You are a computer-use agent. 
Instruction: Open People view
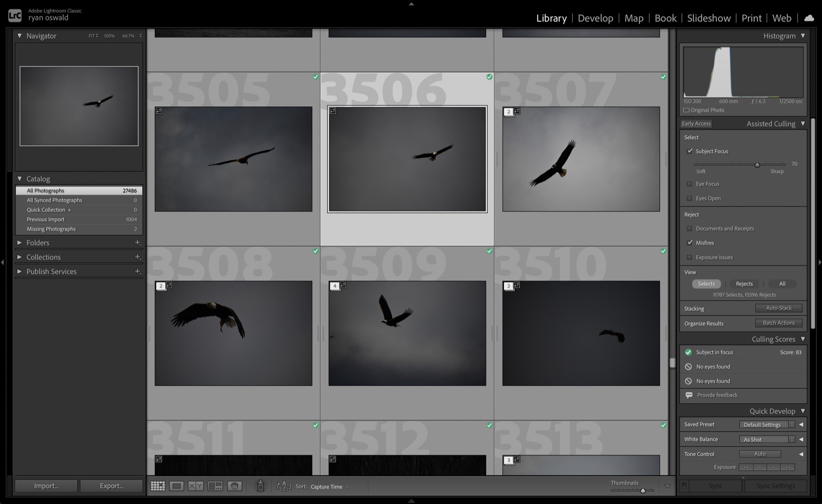pos(235,486)
